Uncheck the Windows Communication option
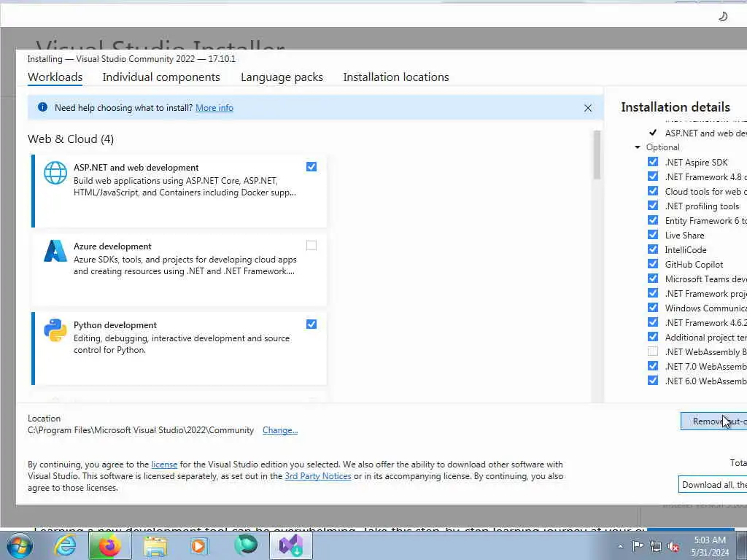The image size is (747, 560). (x=653, y=308)
